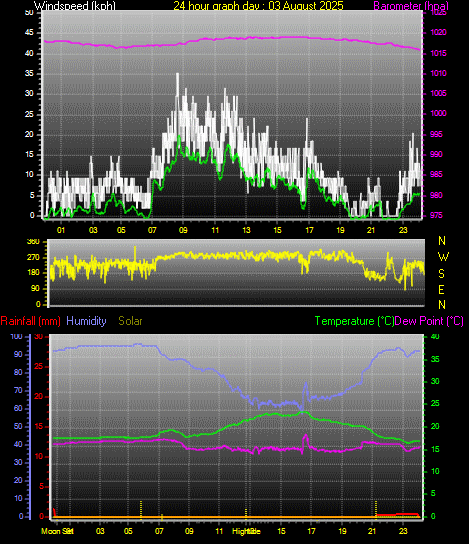Click the E compass letter beside direction graph
469x544 pixels.
[441, 289]
